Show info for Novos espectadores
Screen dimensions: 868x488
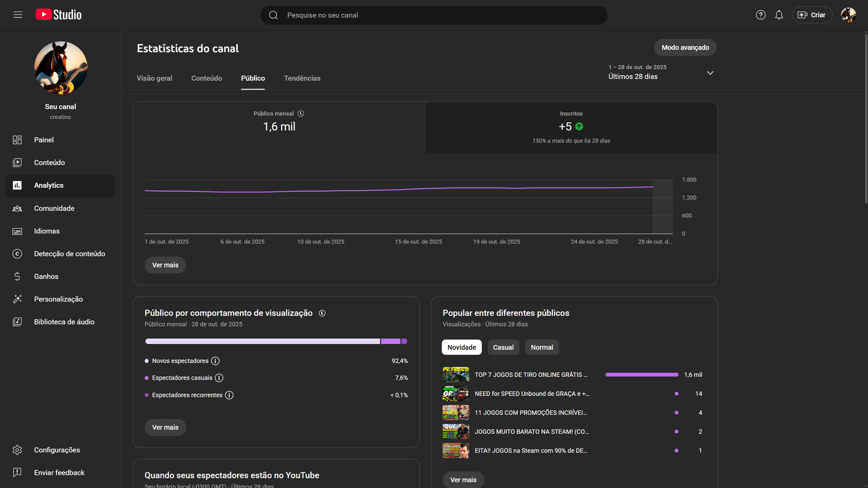coord(215,361)
